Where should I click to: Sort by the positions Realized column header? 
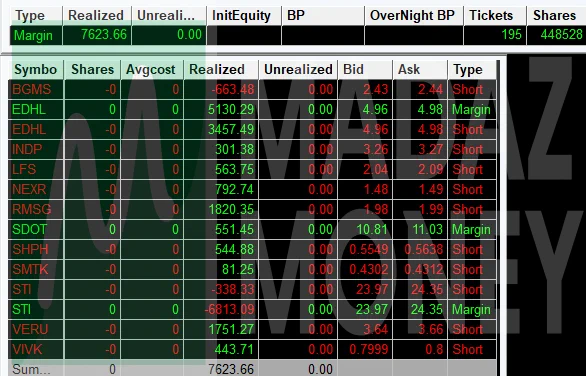click(221, 70)
